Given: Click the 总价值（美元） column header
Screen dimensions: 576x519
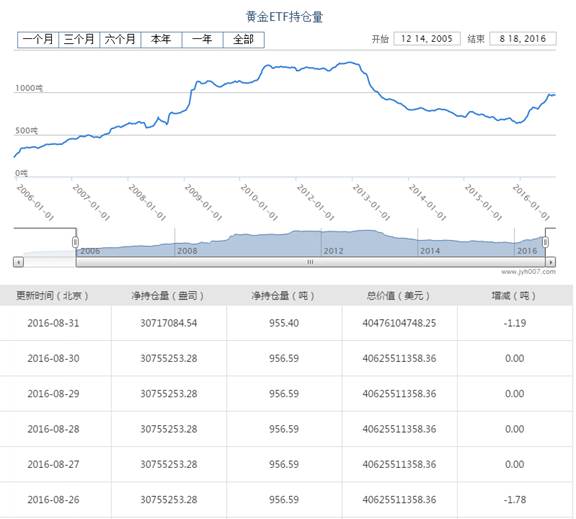Looking at the screenshot, I should 399,295.
